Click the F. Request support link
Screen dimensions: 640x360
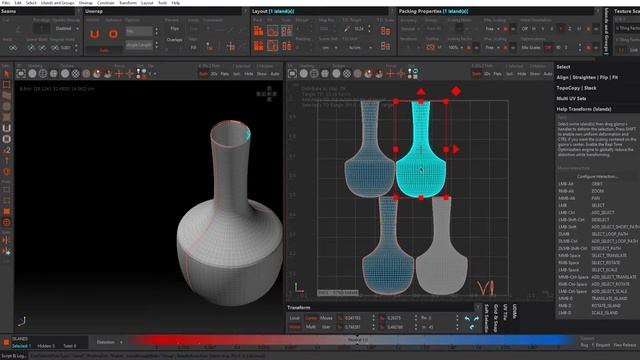pyautogui.click(x=601, y=345)
